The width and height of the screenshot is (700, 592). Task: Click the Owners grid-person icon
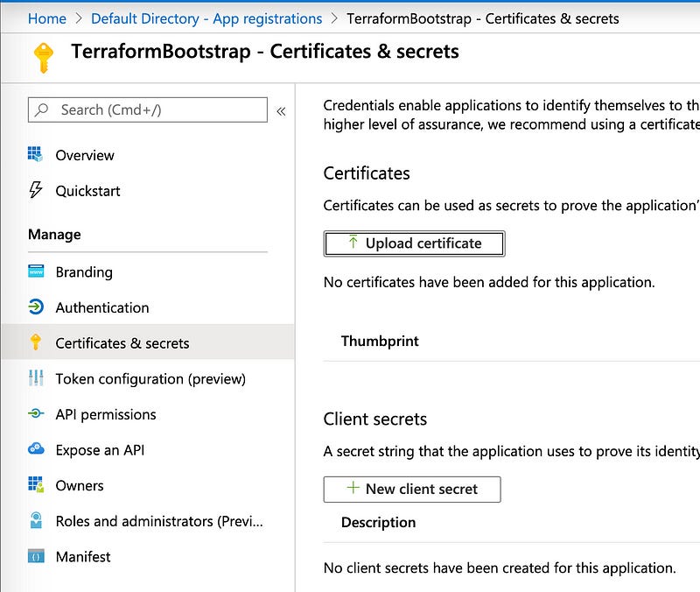click(x=36, y=484)
